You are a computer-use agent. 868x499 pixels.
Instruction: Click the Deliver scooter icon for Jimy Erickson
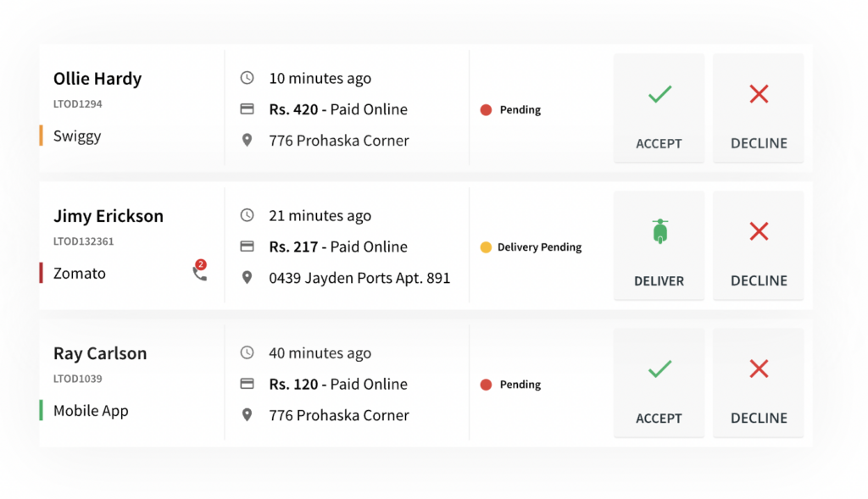pos(659,231)
